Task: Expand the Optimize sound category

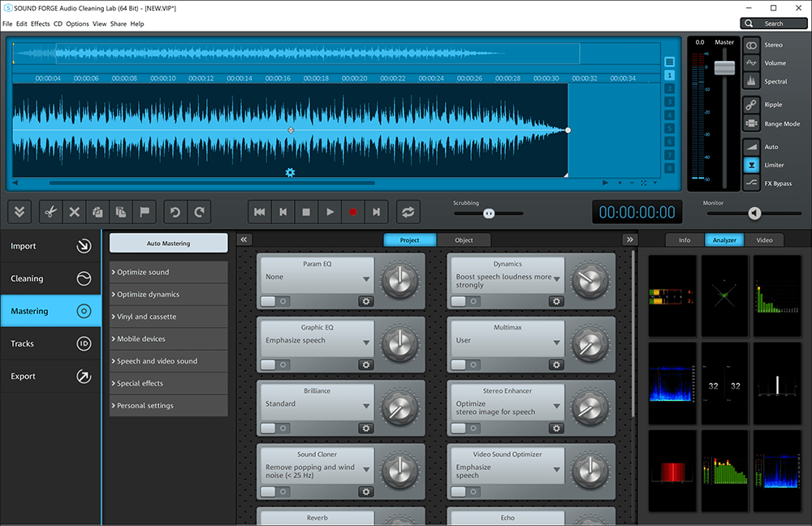Action: 168,272
